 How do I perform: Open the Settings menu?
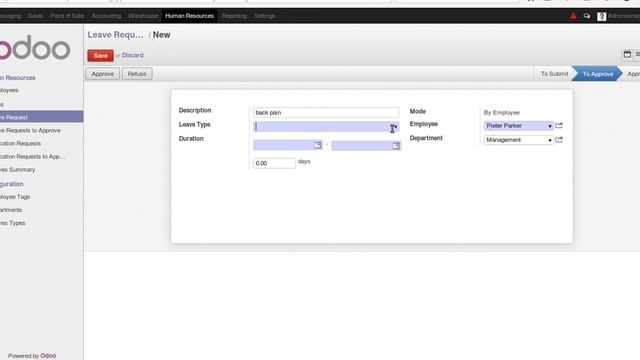(x=264, y=16)
